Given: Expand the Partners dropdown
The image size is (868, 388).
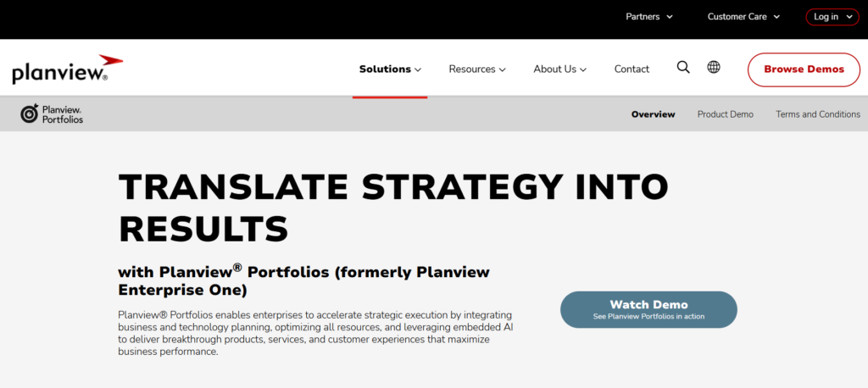Looking at the screenshot, I should pyautogui.click(x=649, y=16).
